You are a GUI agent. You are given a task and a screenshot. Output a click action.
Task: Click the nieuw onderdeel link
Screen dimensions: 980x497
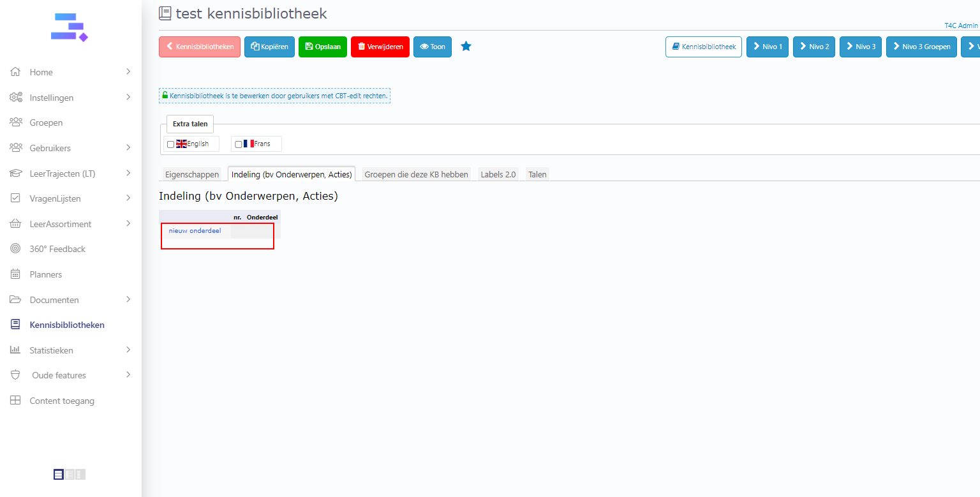tap(195, 230)
